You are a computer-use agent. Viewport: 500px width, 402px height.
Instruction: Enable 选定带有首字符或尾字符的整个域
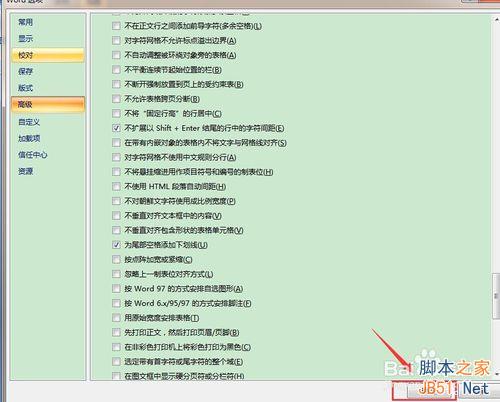(116, 361)
